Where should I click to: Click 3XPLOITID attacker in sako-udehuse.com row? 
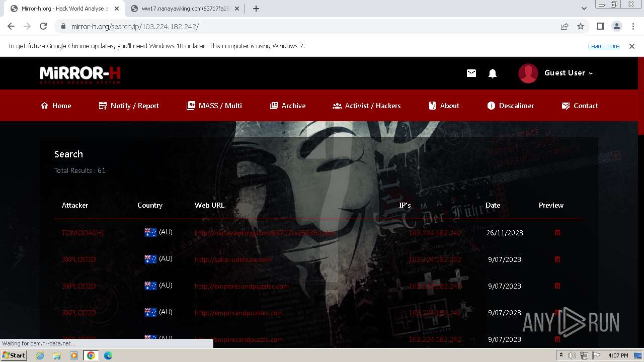pos(79,259)
